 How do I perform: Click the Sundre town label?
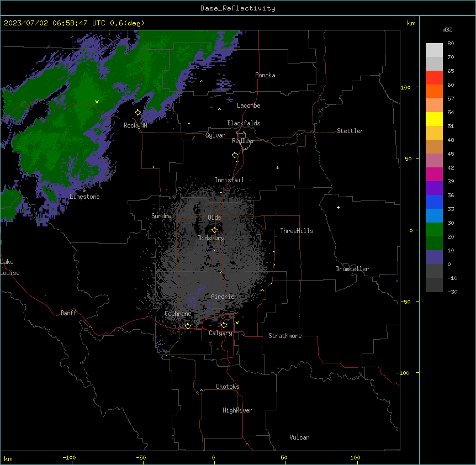pos(161,216)
